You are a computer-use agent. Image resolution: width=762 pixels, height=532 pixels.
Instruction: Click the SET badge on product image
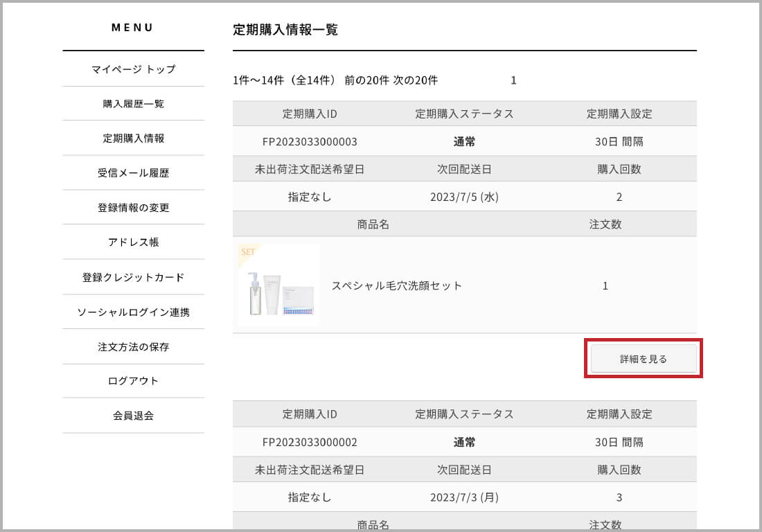pos(247,252)
